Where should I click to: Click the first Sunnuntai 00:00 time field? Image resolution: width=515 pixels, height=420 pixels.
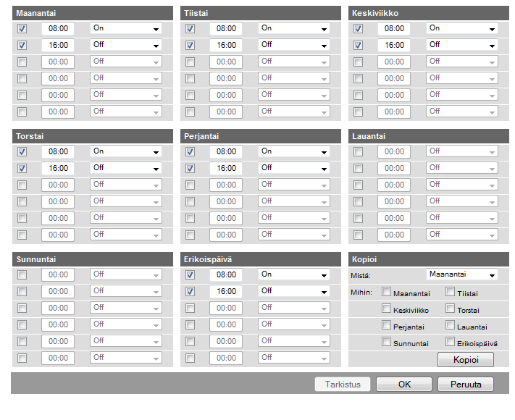point(58,275)
